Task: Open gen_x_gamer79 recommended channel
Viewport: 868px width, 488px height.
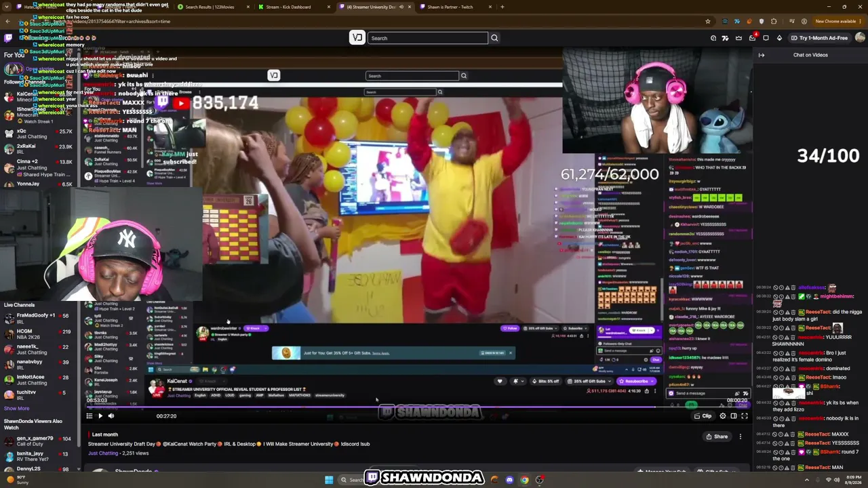Action: [x=38, y=441]
